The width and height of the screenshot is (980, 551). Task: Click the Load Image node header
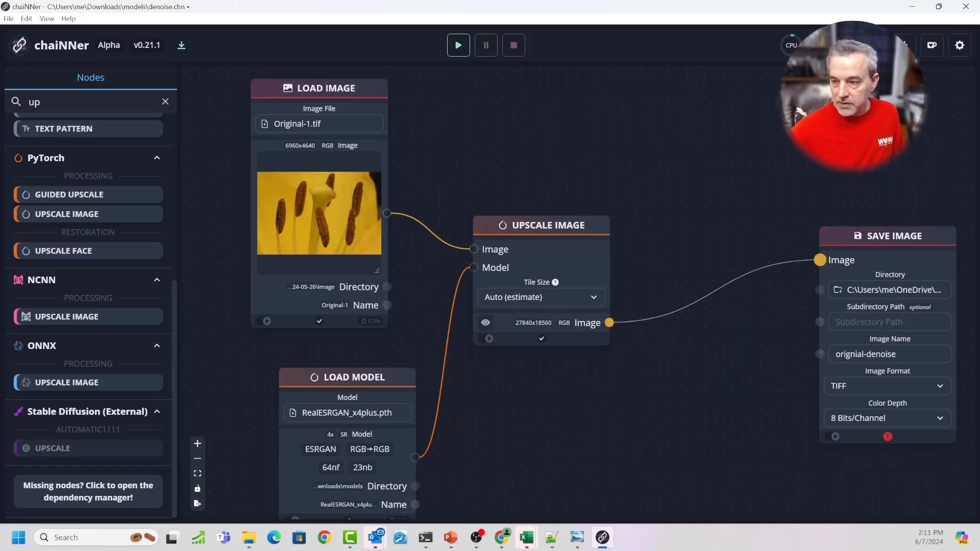319,88
